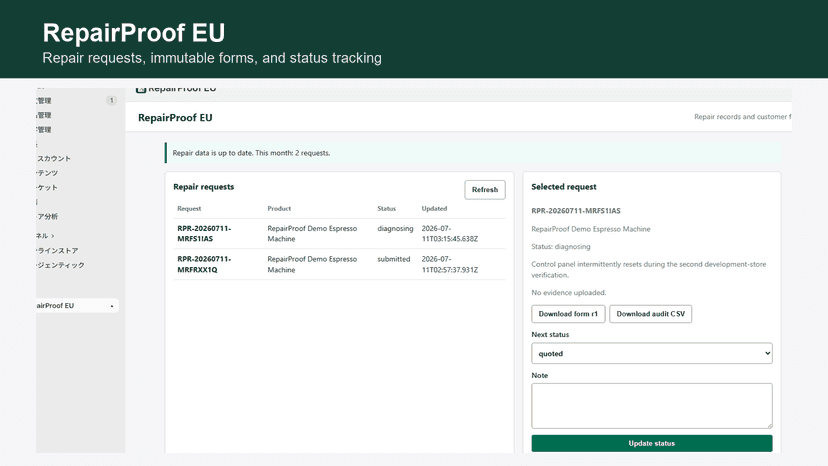The height and width of the screenshot is (466, 828).
Task: Click the Update status button
Action: [652, 443]
